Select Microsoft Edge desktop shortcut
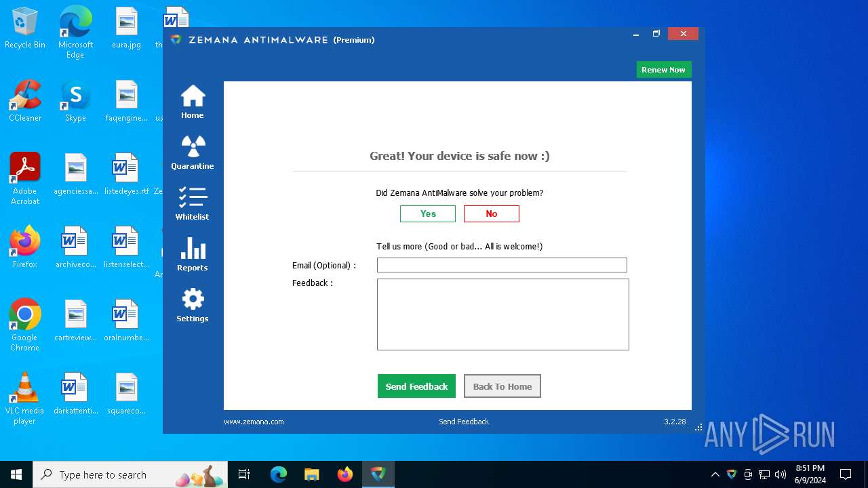Screen dimensions: 868x488 point(75,33)
